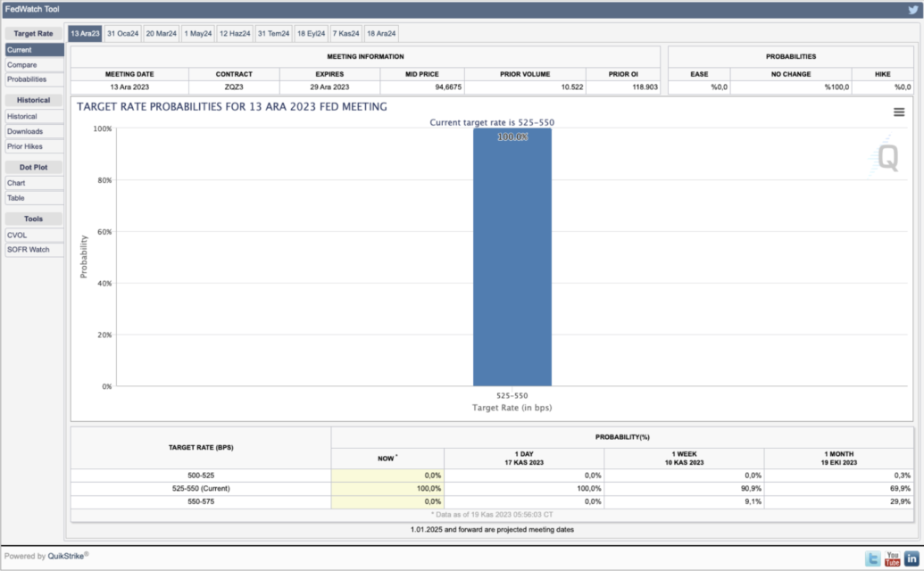Click the 10.522 prior volume value
This screenshot has width=924, height=571.
pos(571,87)
